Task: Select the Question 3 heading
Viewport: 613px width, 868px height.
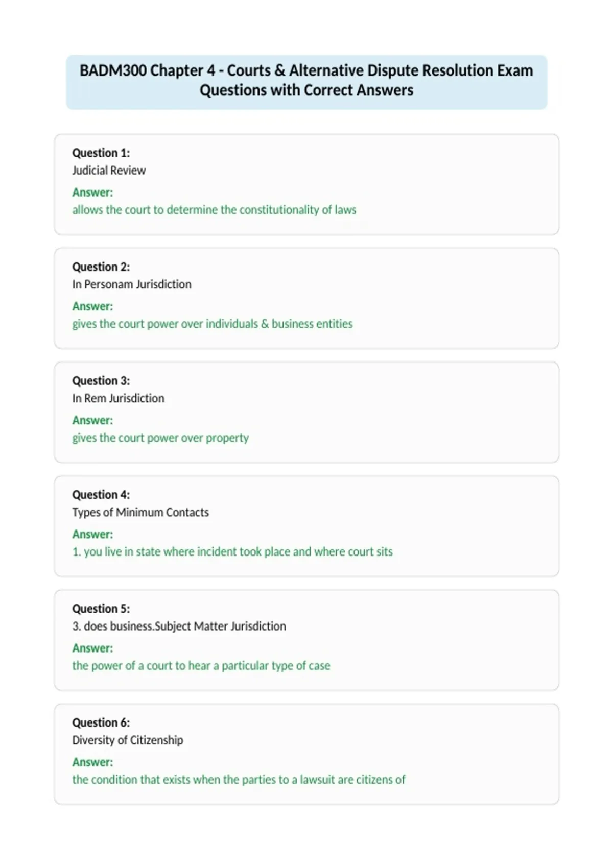Action: coord(101,380)
